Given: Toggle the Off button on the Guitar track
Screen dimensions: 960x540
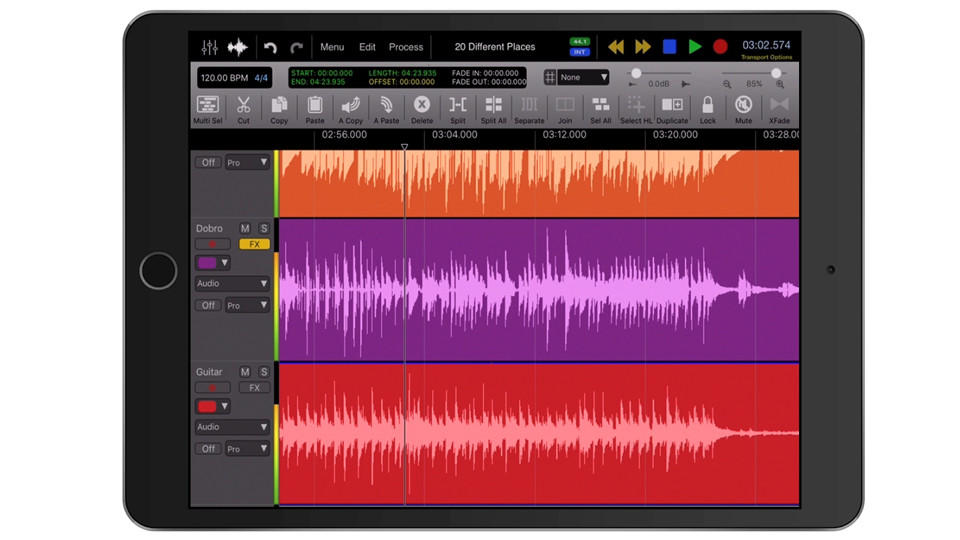Looking at the screenshot, I should (208, 449).
